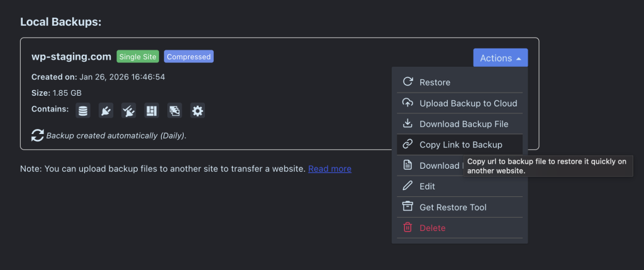
Task: Click the plugins plug icon
Action: [106, 111]
